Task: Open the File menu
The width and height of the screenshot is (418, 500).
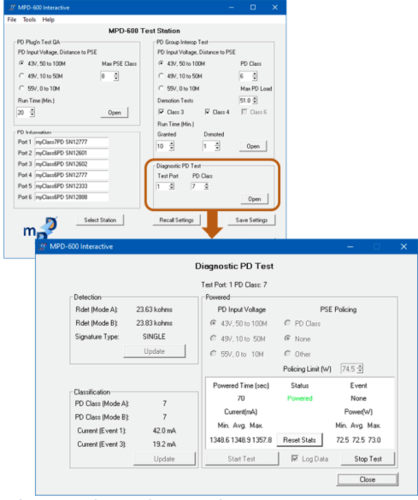Action: click(12, 20)
